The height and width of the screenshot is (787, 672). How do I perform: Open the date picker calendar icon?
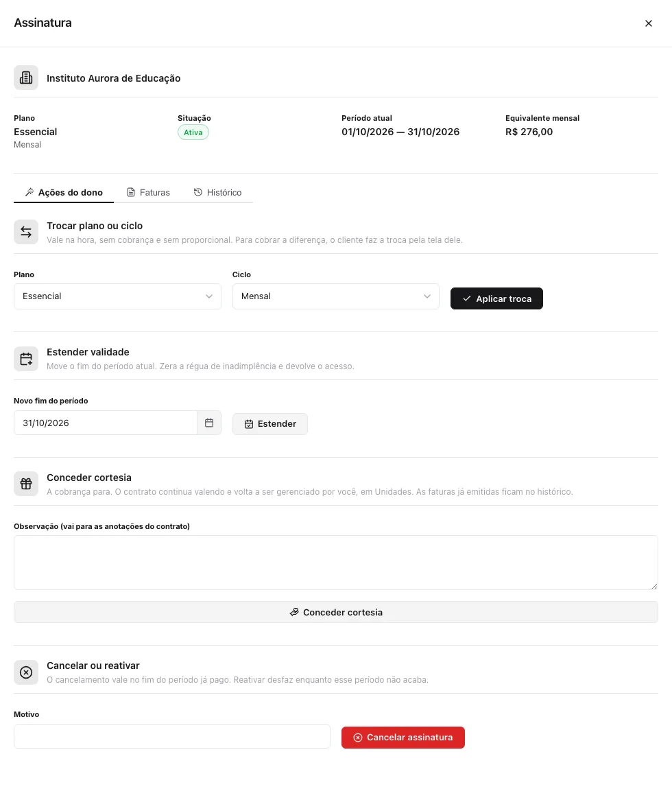coord(209,423)
